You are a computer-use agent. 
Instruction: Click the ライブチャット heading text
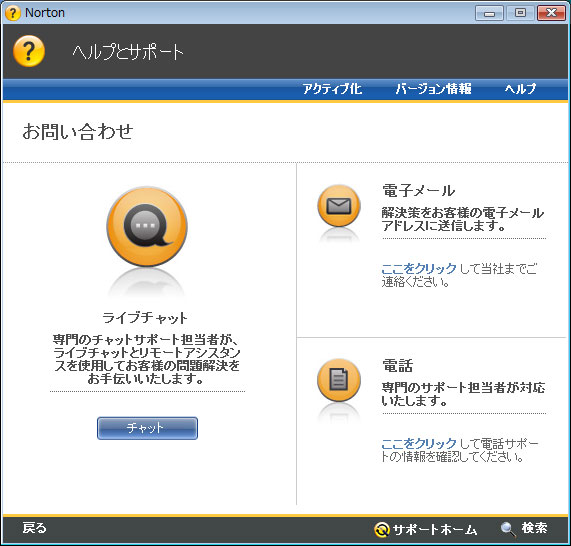(145, 318)
